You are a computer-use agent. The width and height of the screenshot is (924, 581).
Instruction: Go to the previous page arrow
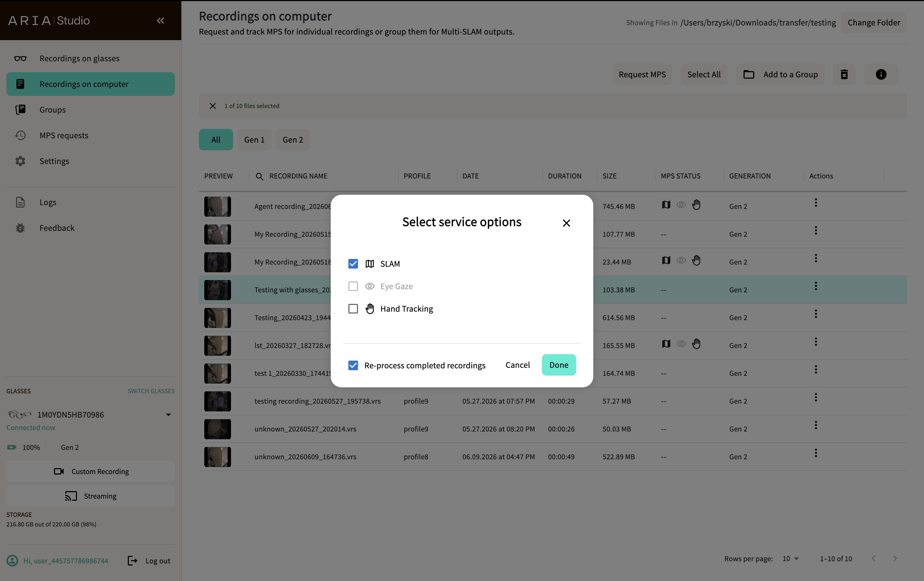873,559
